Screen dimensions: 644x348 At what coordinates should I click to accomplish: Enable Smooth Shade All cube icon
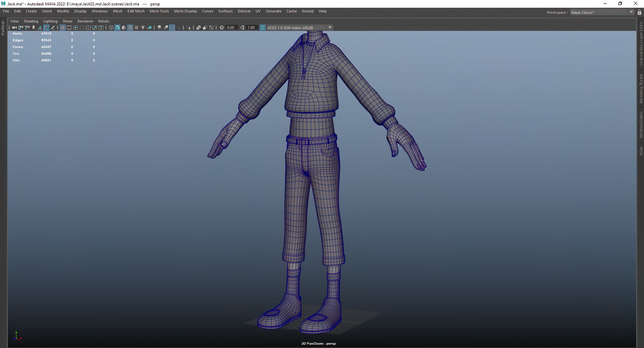(x=117, y=28)
